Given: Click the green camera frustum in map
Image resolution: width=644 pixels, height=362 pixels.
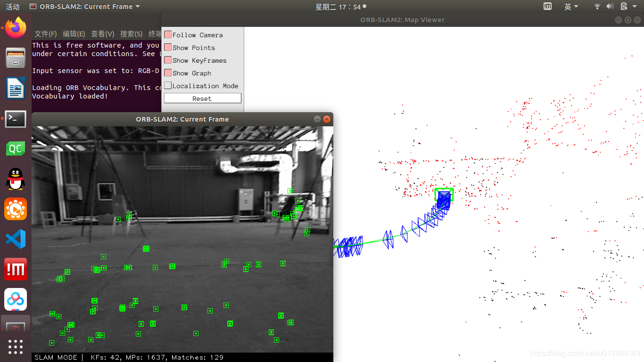Looking at the screenshot, I should (x=444, y=195).
